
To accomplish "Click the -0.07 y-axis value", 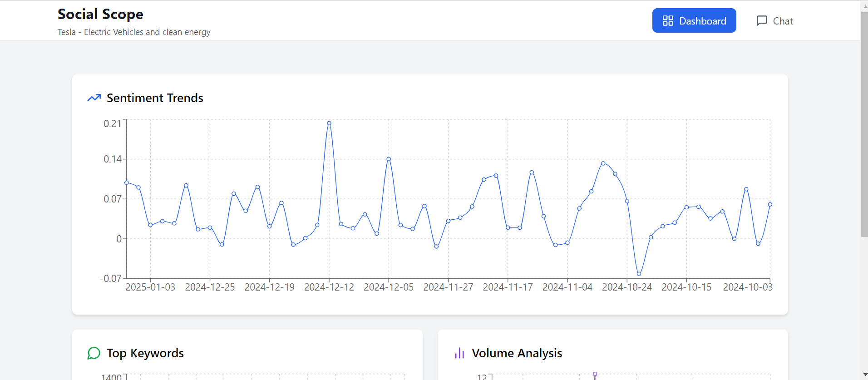I will point(111,279).
